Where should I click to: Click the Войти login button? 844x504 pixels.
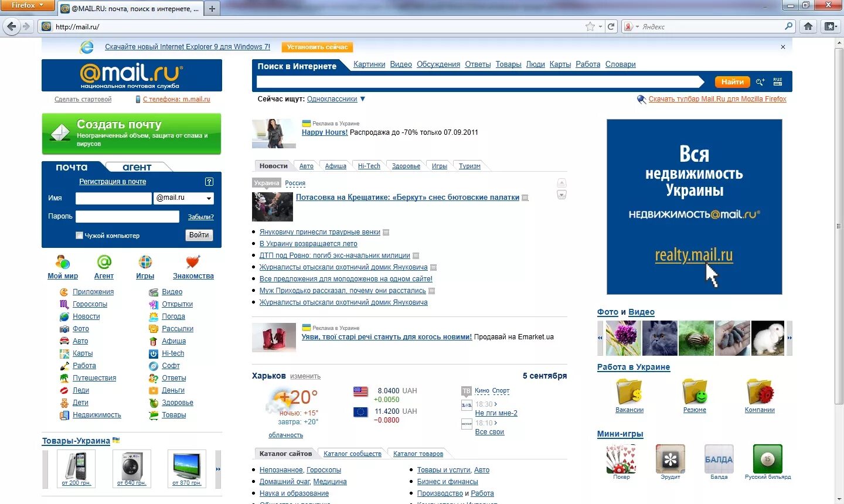click(x=199, y=235)
